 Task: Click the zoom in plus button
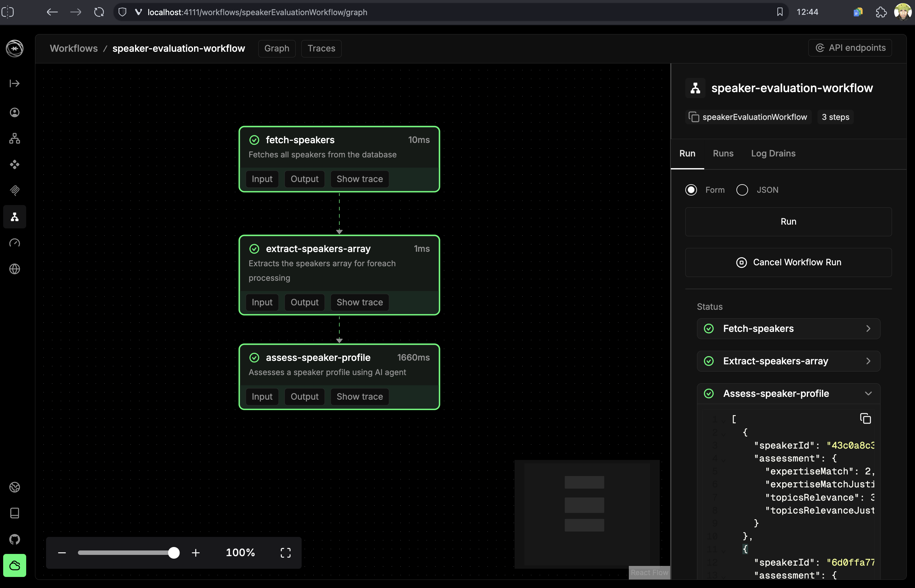[x=196, y=552]
